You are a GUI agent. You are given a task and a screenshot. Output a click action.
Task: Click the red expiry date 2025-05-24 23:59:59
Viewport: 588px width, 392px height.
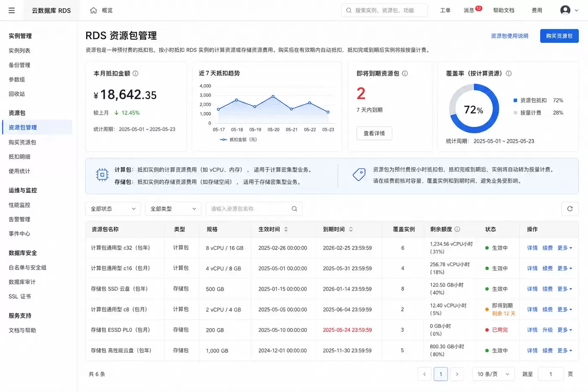347,330
